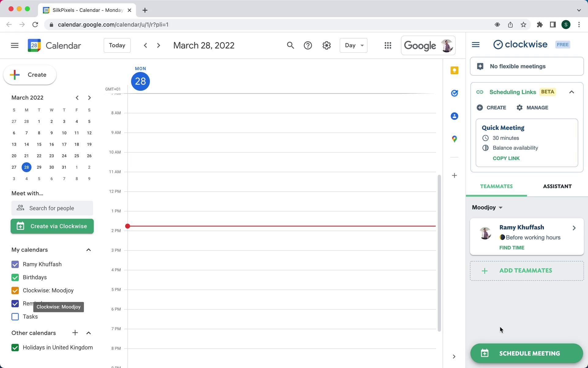
Task: Open Google Tasks side panel icon
Action: 454,93
